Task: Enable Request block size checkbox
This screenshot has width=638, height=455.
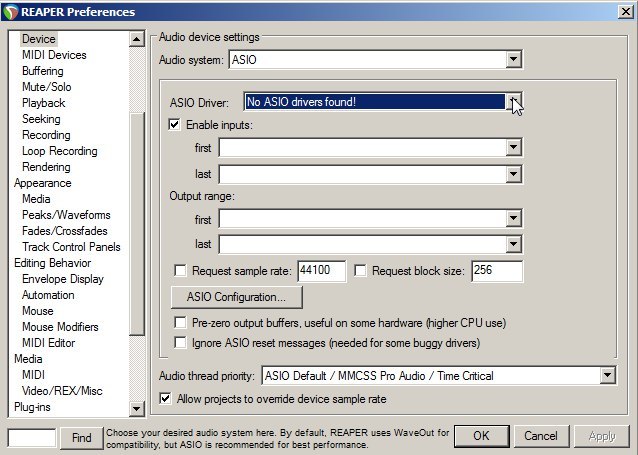Action: tap(360, 271)
